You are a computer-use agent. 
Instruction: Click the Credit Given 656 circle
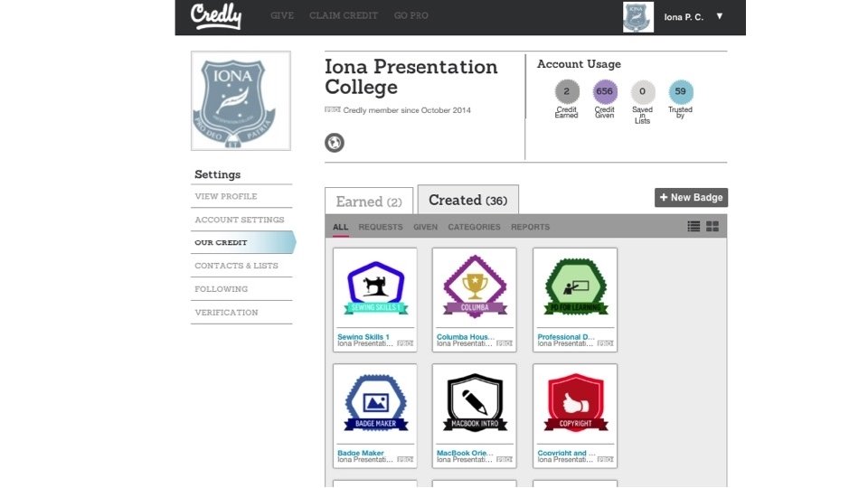605,91
